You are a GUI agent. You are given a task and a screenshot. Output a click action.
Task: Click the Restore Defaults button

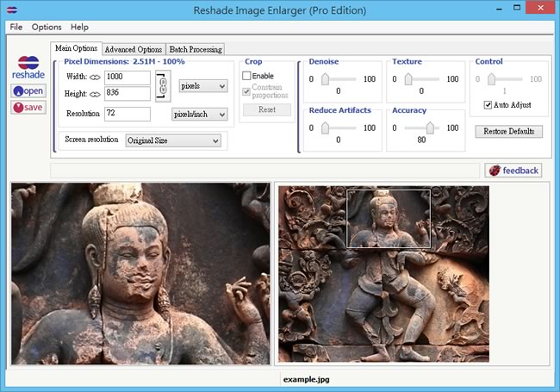pyautogui.click(x=508, y=132)
